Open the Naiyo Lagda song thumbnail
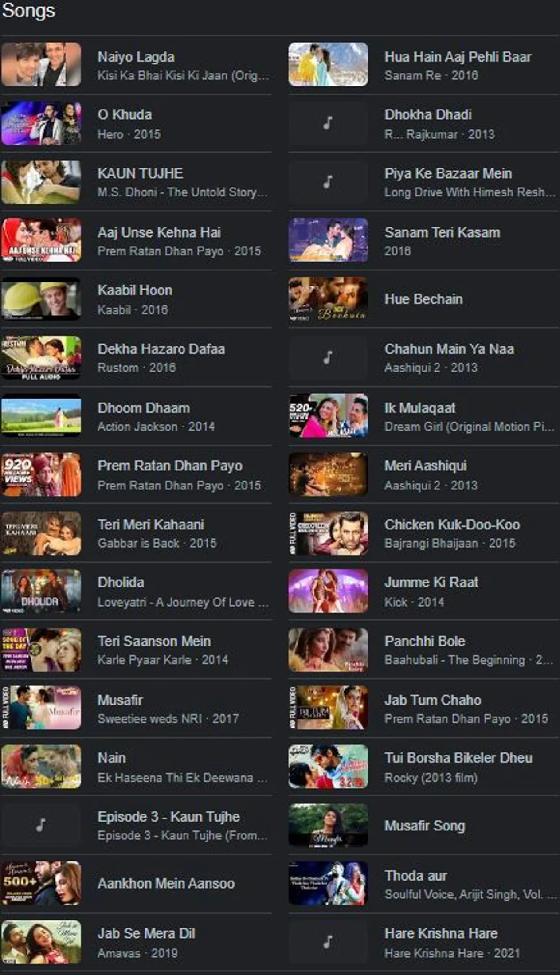Viewport: 560px width, 975px height. [x=41, y=64]
